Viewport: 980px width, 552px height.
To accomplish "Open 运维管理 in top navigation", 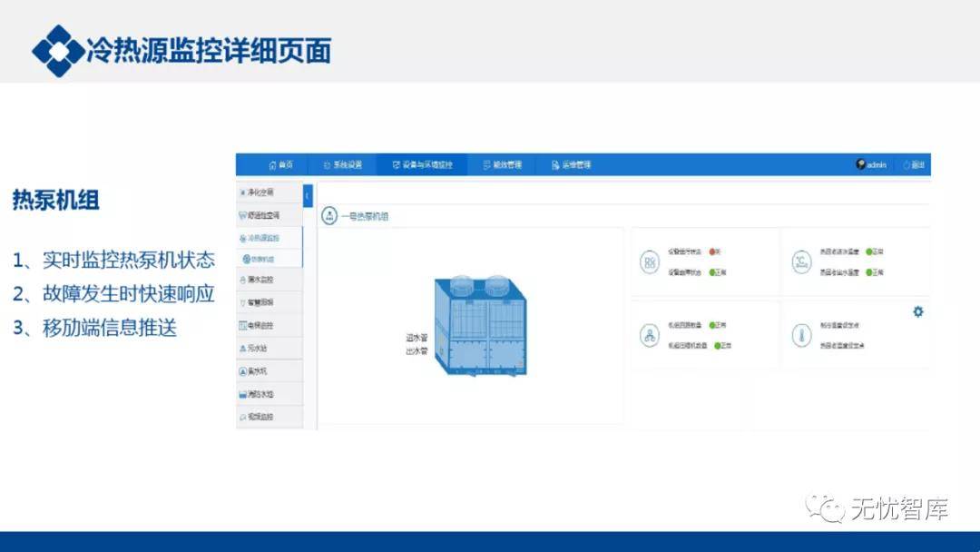I will (571, 165).
